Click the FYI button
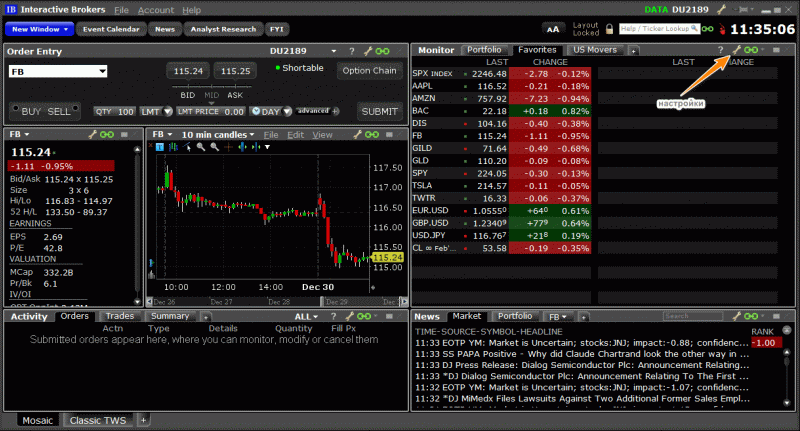 coord(277,29)
